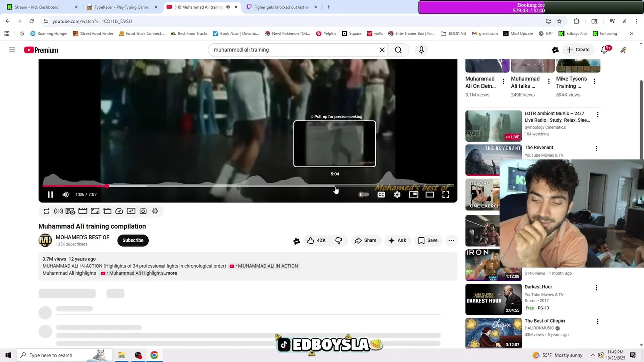Click MOHAMED'S BEST OF channel avatar
The width and height of the screenshot is (644, 362).
tap(45, 240)
